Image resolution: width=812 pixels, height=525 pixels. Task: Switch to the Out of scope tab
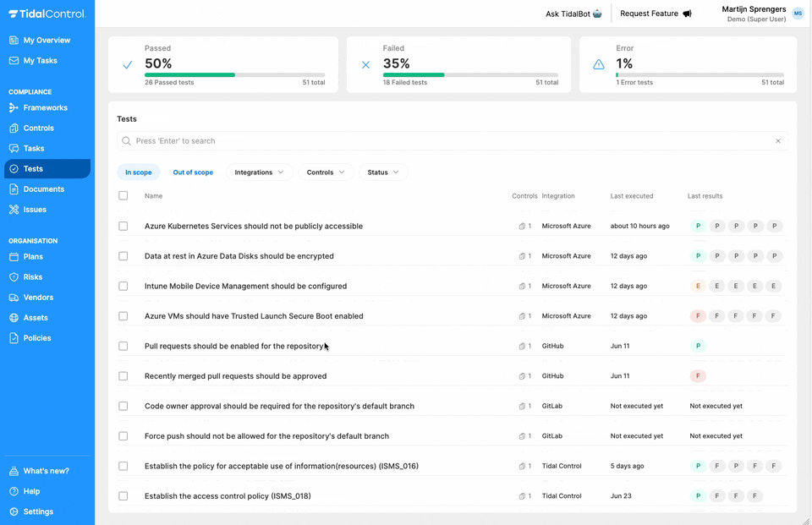point(193,172)
